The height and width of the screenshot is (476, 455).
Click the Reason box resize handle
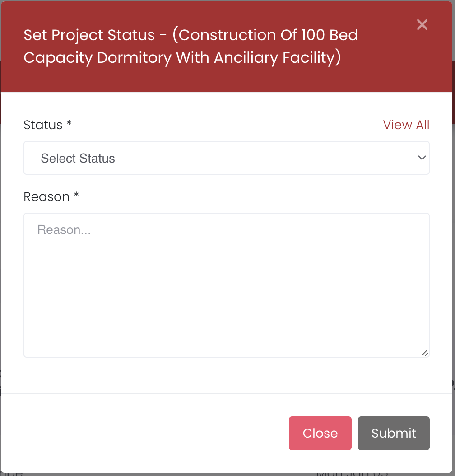click(425, 353)
